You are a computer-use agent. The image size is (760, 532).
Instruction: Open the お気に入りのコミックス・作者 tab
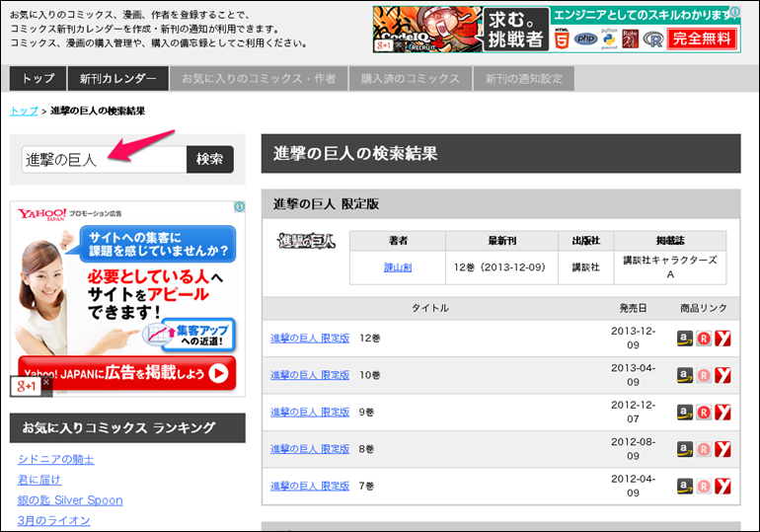tap(258, 79)
